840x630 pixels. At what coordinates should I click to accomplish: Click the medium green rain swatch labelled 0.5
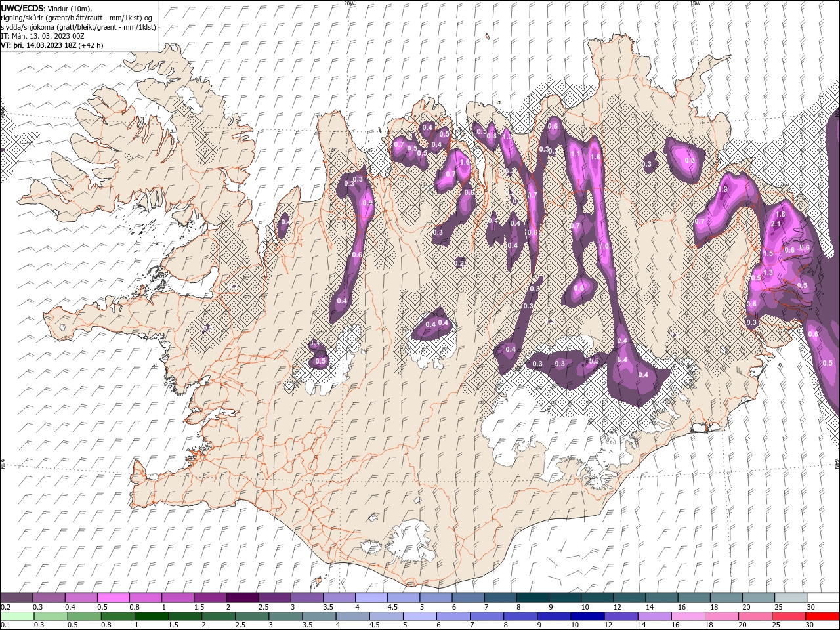85,616
